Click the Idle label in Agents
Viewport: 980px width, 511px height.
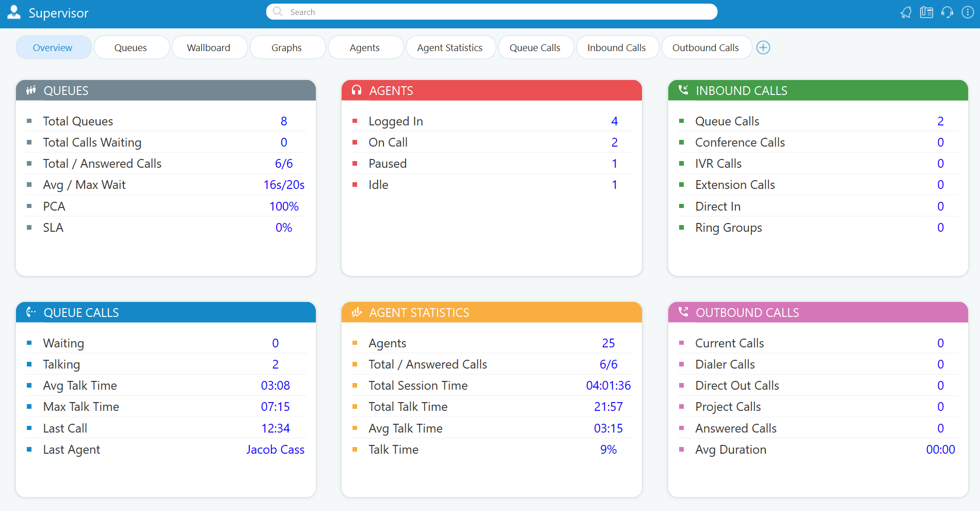click(x=378, y=185)
